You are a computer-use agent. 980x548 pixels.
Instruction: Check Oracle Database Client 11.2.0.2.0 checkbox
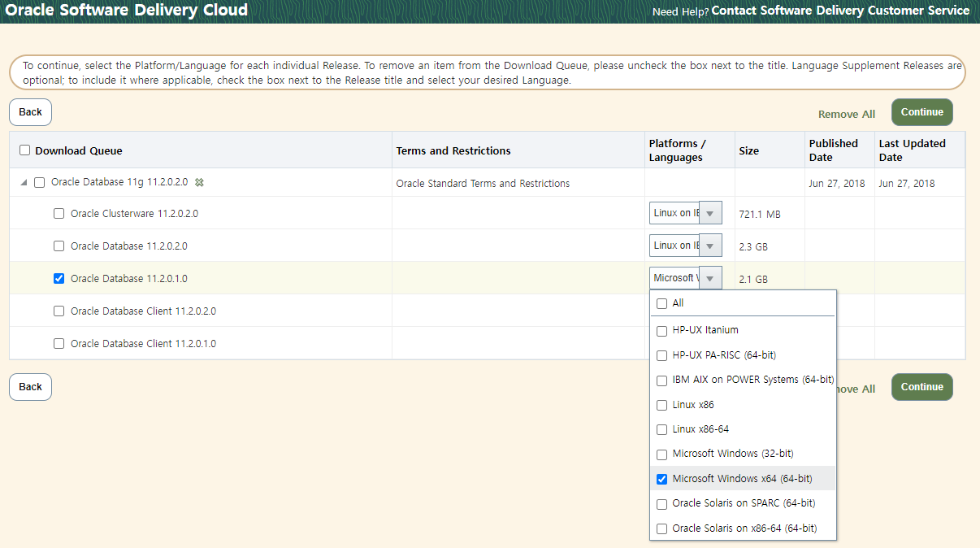tap(59, 311)
